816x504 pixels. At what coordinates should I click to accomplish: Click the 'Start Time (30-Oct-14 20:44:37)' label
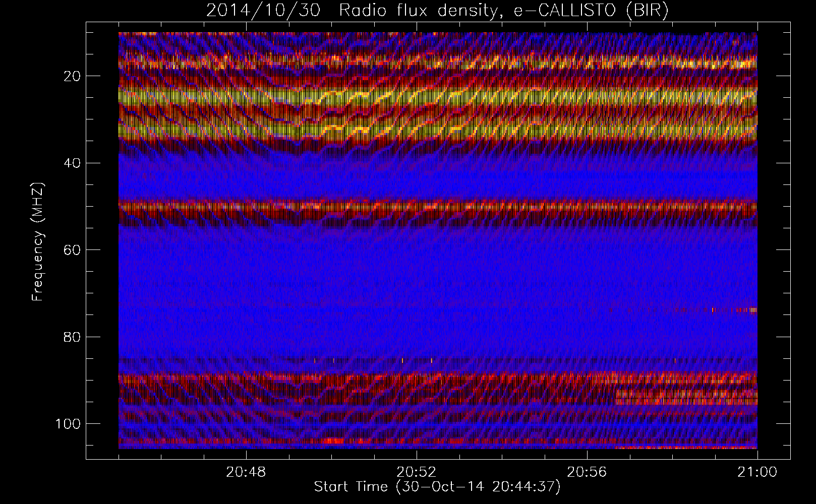tap(437, 487)
